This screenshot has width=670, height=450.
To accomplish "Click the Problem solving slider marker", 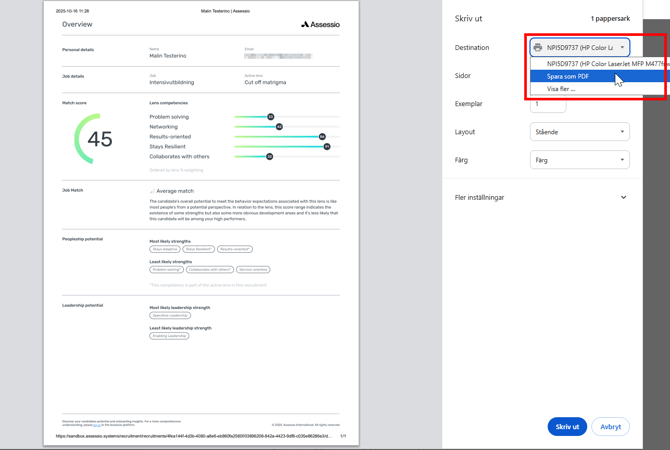I will [x=271, y=117].
